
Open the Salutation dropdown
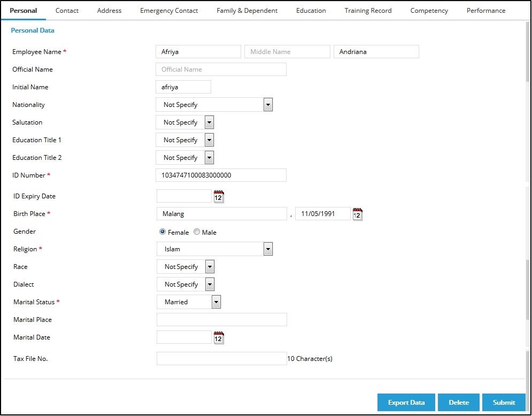(185, 122)
